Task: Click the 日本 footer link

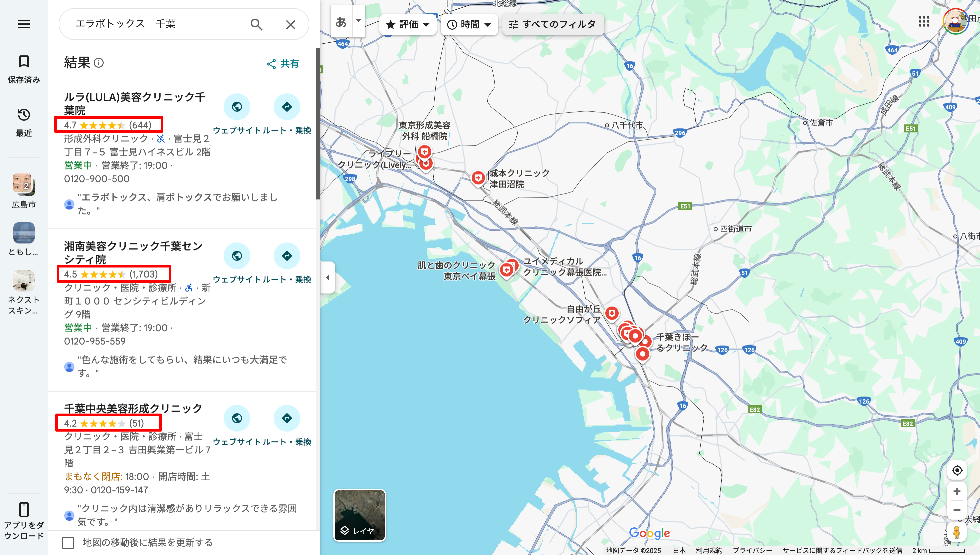Action: coord(679,550)
